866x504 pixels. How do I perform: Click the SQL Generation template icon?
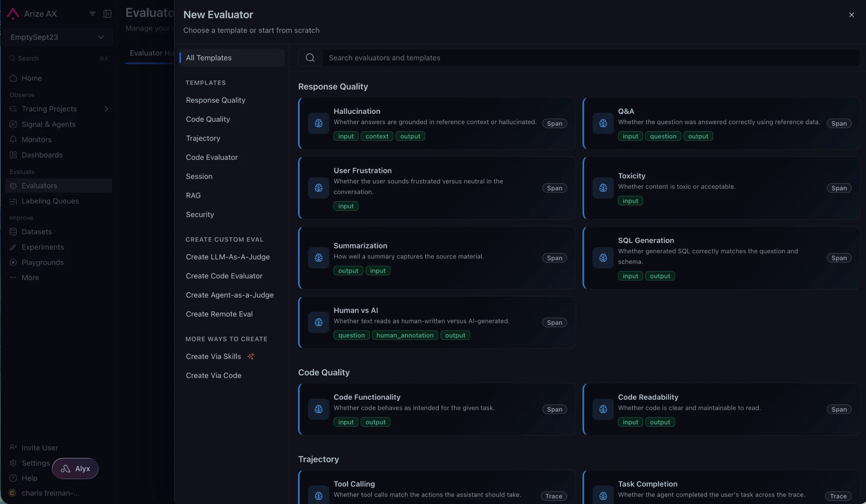click(x=603, y=258)
